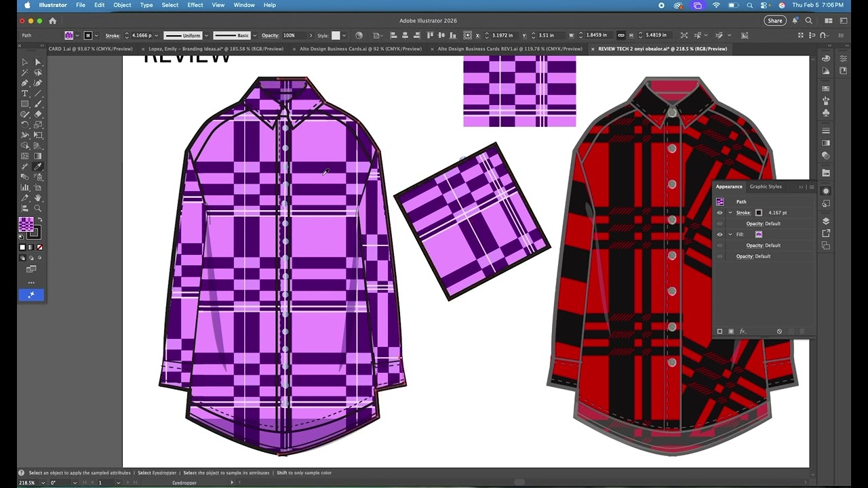Activate the Rotate tool
The width and height of the screenshot is (868, 488).
[x=25, y=125]
